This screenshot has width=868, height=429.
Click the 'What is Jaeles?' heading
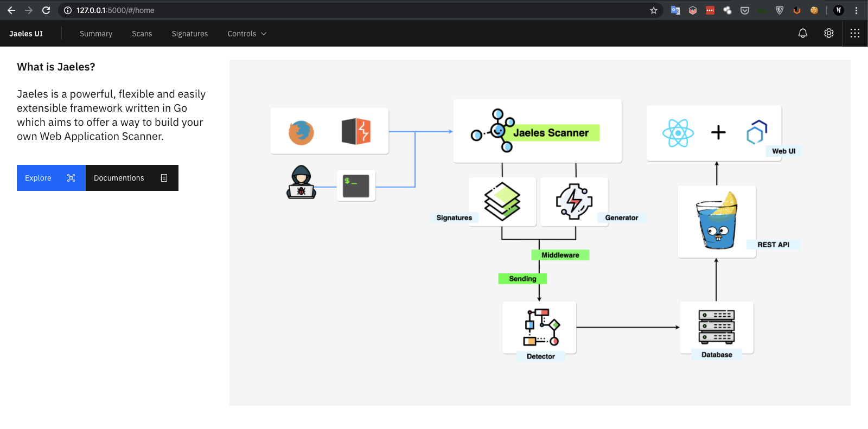56,67
